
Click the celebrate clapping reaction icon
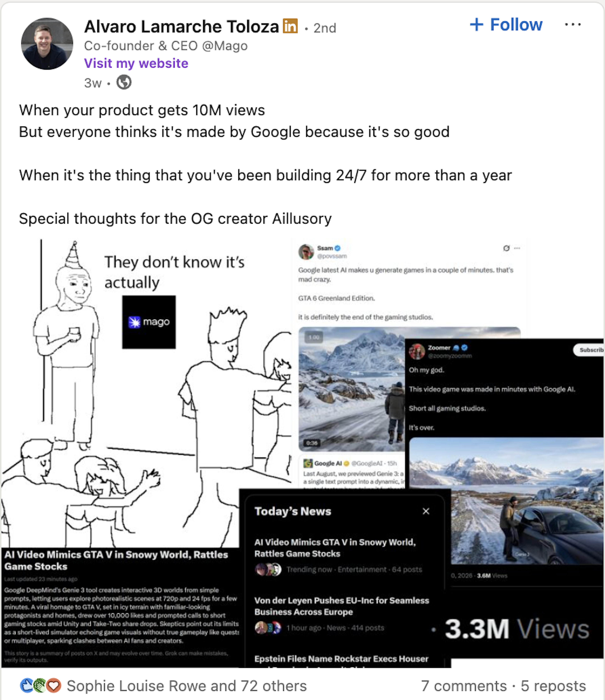pos(40,686)
